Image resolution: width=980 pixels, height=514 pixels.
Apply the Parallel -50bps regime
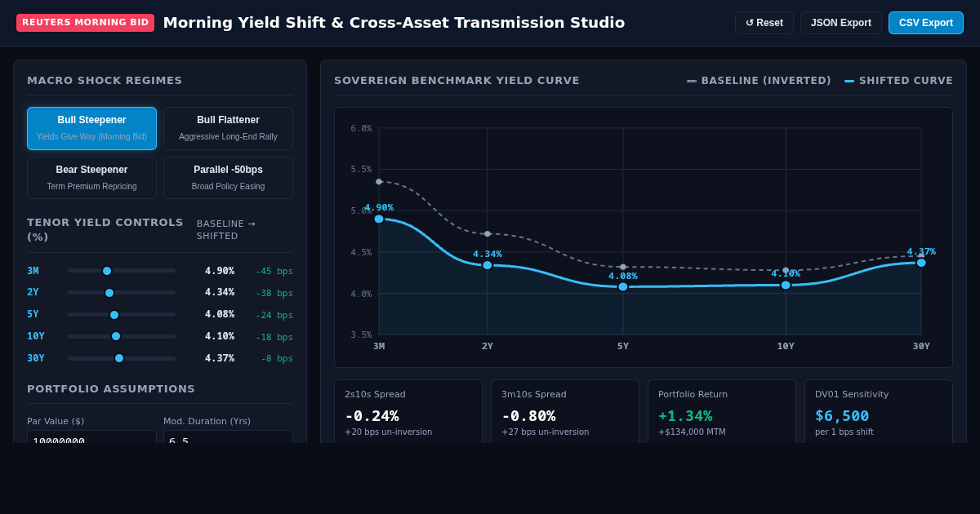[228, 178]
